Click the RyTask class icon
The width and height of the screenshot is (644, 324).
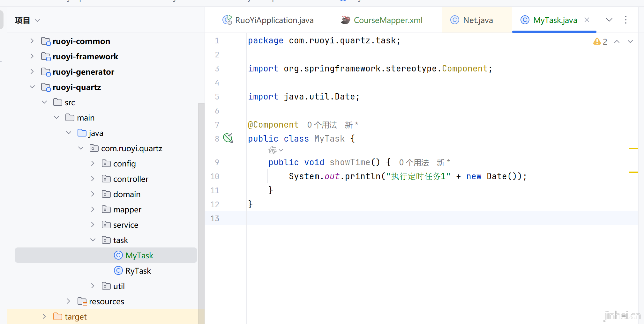118,270
